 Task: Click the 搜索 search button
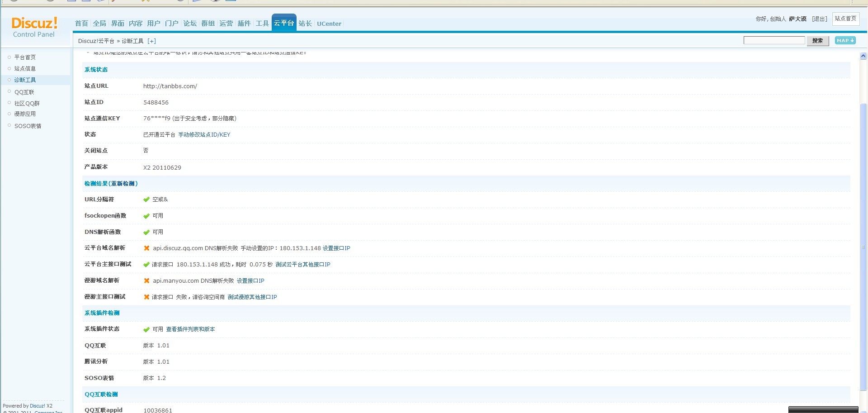pyautogui.click(x=817, y=41)
